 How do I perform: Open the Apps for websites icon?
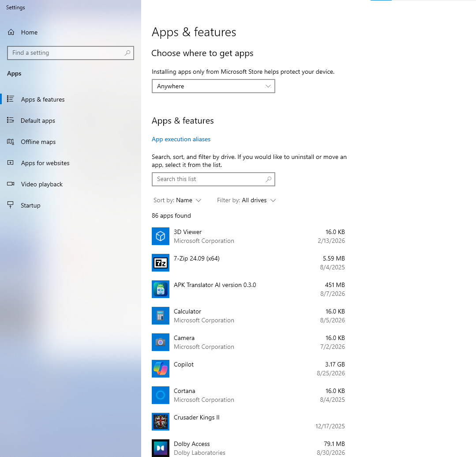[x=11, y=163]
